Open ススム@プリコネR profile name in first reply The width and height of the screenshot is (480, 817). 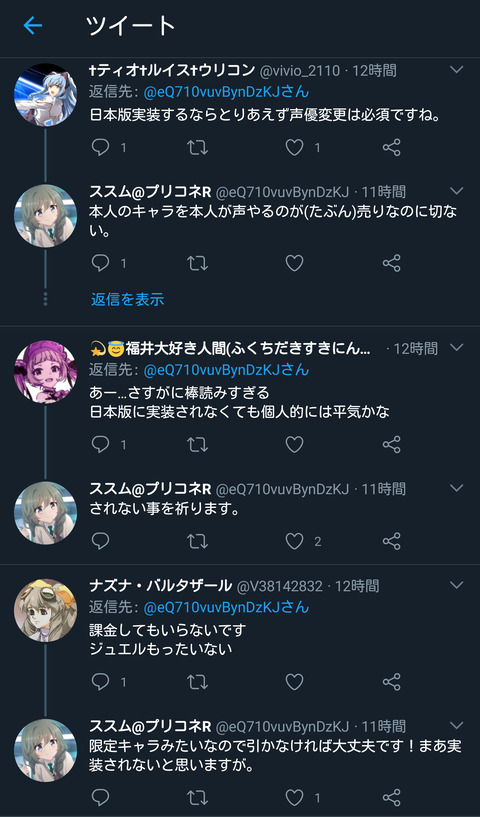pyautogui.click(x=150, y=192)
